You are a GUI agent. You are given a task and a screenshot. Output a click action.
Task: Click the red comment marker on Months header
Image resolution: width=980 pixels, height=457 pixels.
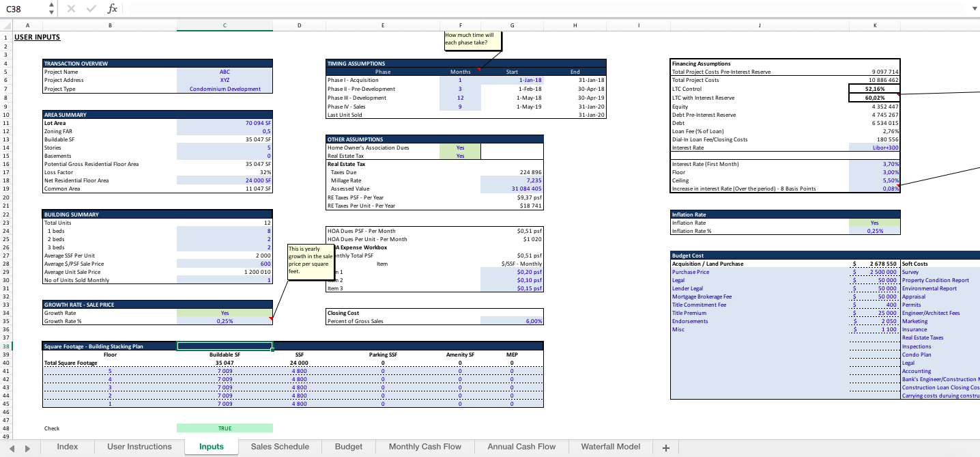tap(479, 68)
